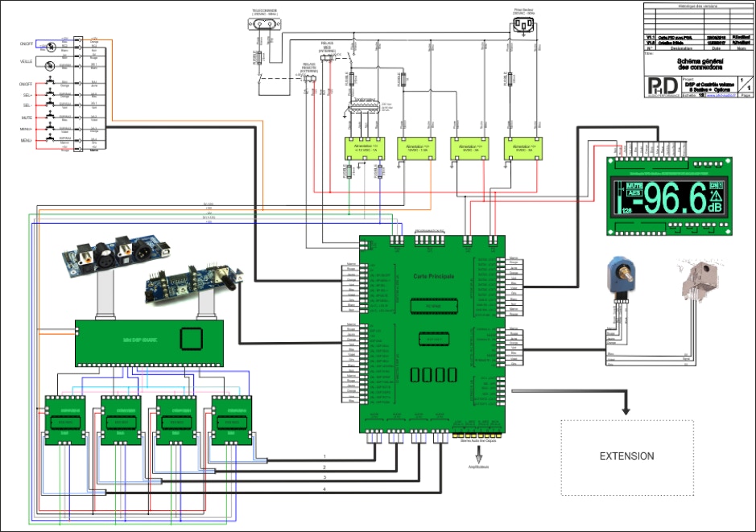Click the square chip on miniDSP SHARC board
The width and height of the screenshot is (756, 532).
click(190, 339)
